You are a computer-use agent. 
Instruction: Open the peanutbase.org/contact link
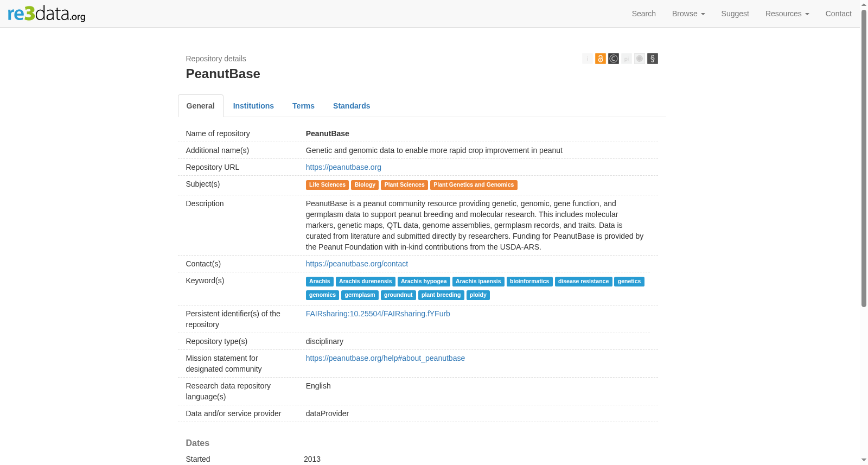357,264
